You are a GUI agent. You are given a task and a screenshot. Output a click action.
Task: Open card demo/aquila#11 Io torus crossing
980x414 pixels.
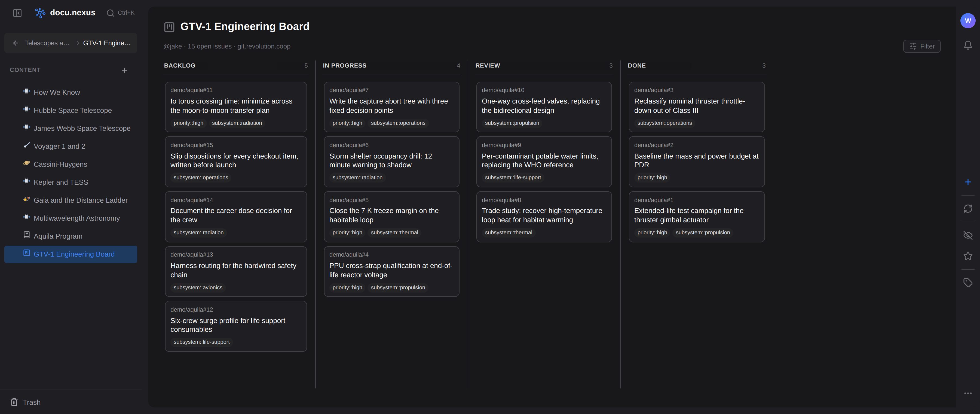(236, 107)
